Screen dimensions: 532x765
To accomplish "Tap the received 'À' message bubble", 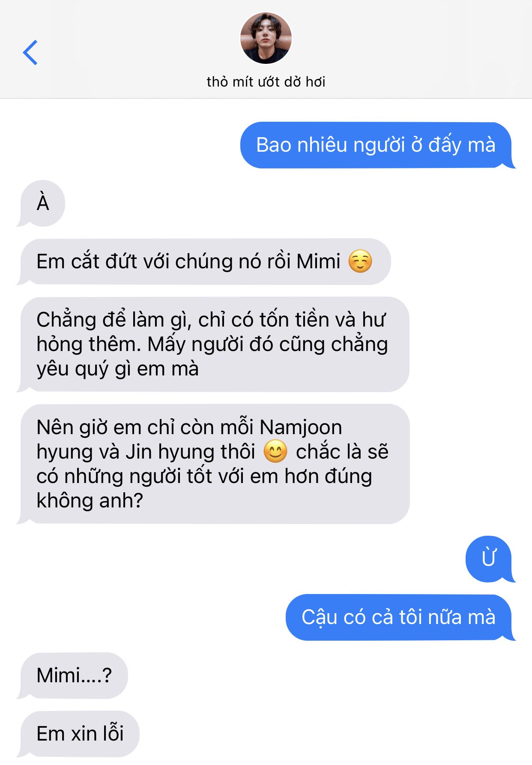I will [42, 203].
